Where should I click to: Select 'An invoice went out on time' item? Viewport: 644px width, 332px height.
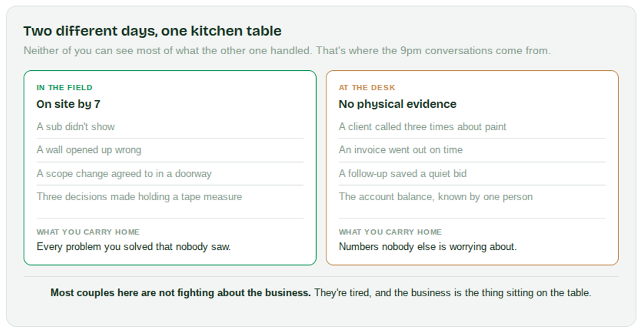472,150
